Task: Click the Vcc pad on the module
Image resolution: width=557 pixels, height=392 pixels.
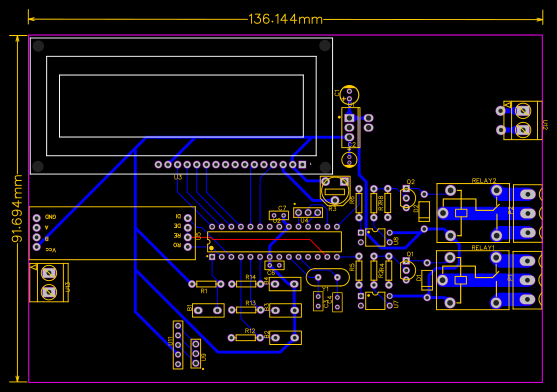Action: coord(37,247)
